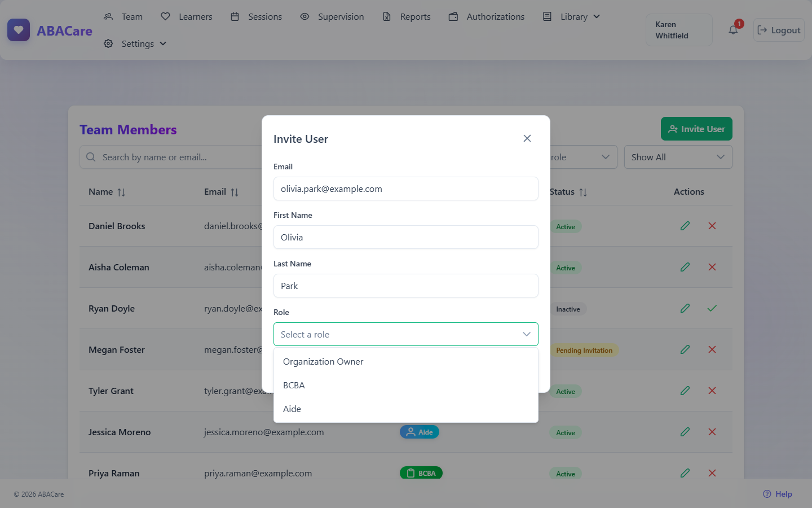The height and width of the screenshot is (508, 812).
Task: Remove Daniel Brooks using the red X
Action: (712, 226)
